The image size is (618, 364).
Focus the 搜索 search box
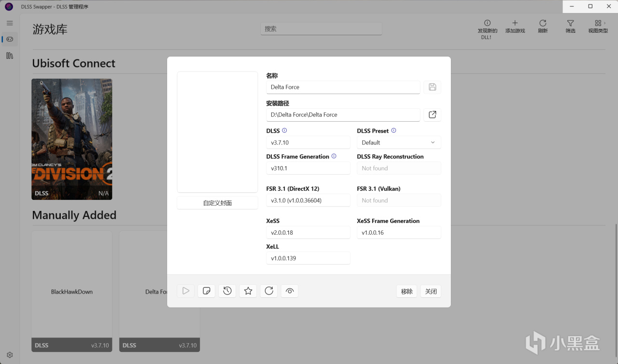(321, 29)
